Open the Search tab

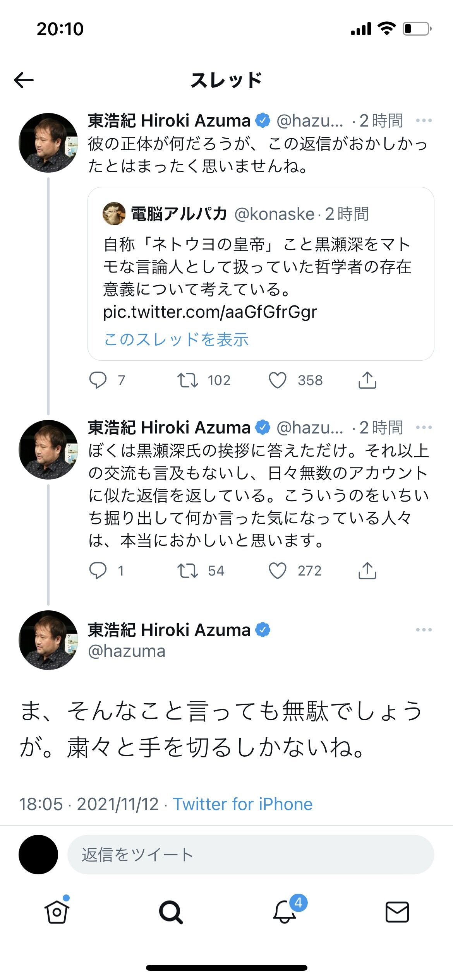[170, 912]
